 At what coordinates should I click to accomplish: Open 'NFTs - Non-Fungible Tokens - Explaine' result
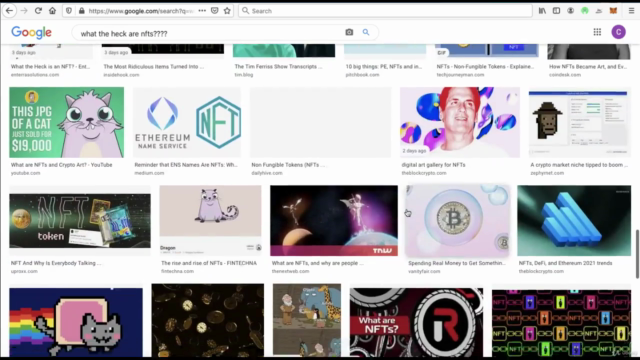pyautogui.click(x=485, y=67)
